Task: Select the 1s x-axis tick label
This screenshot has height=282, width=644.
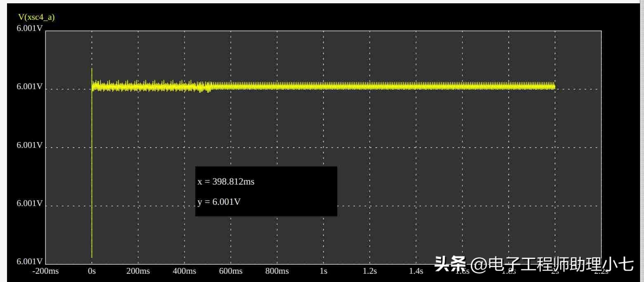Action: pos(323,271)
